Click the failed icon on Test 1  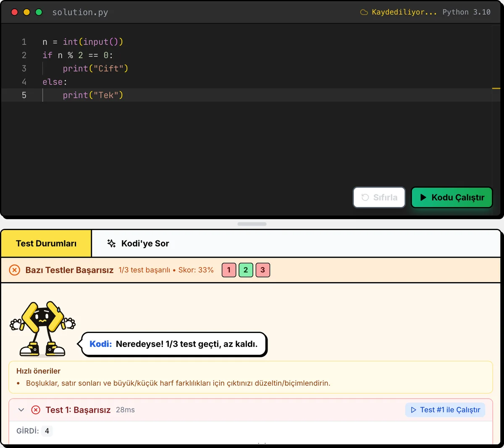(36, 410)
